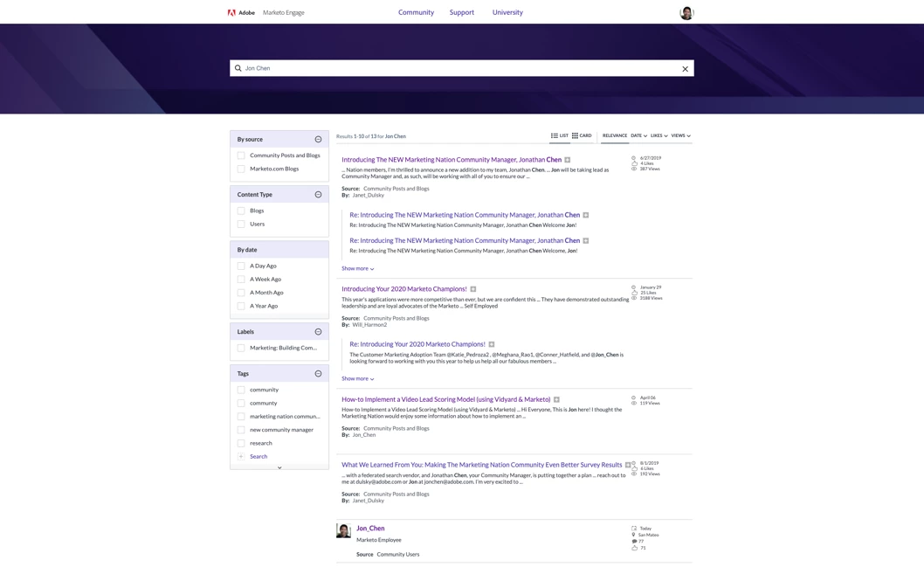Check the research tag
Image resolution: width=924 pixels, height=567 pixels.
coord(241,443)
